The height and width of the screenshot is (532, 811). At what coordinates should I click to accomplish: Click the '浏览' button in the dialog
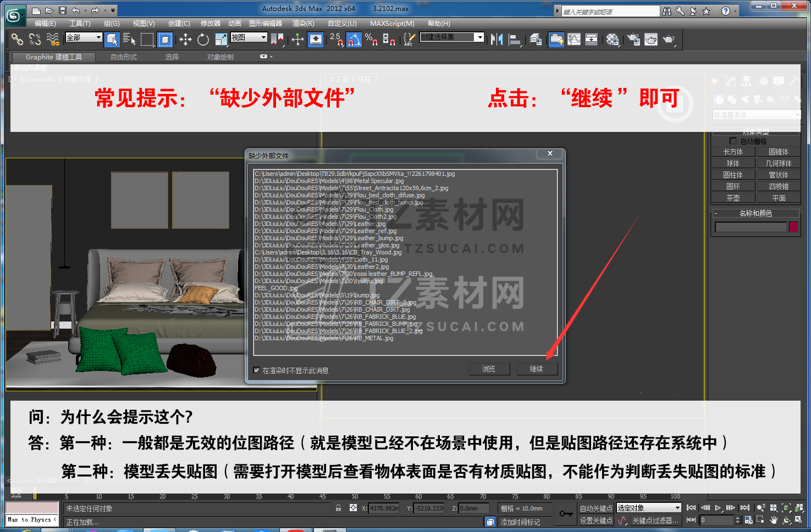click(x=489, y=369)
